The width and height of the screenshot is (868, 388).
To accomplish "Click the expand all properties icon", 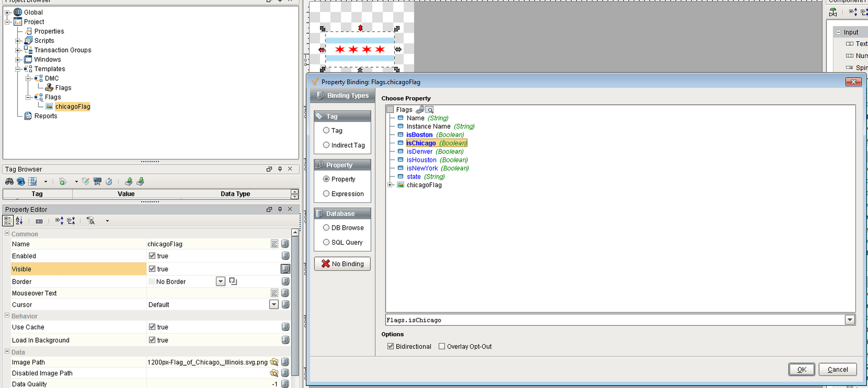I will tap(60, 221).
